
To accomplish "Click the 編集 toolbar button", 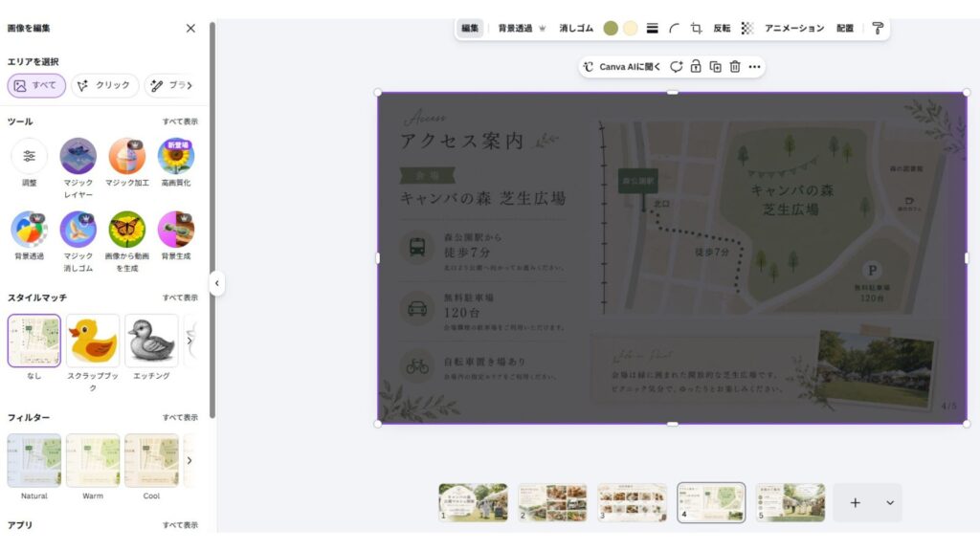I will click(470, 28).
